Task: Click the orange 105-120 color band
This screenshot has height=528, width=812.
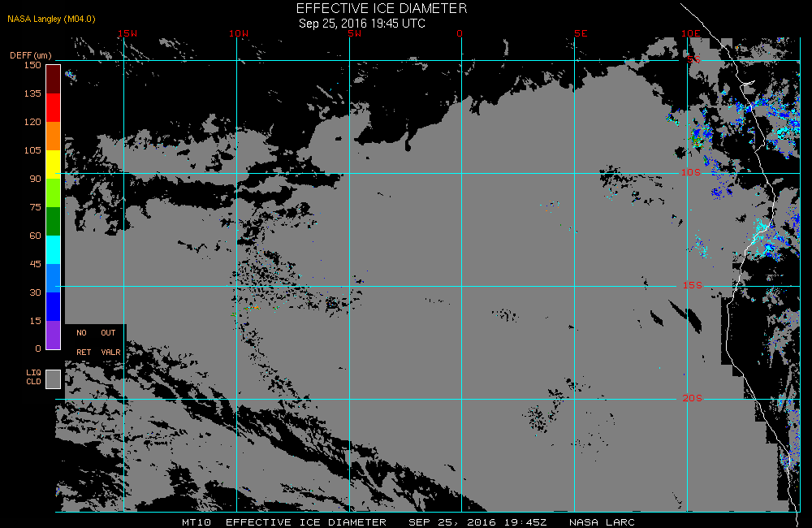Action: point(54,136)
